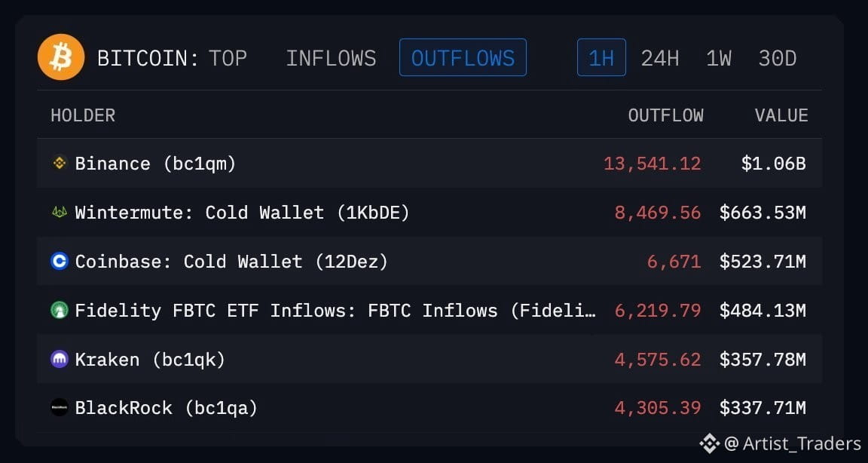Select the 1W time range
Screen dimensions: 868x463
pos(719,58)
